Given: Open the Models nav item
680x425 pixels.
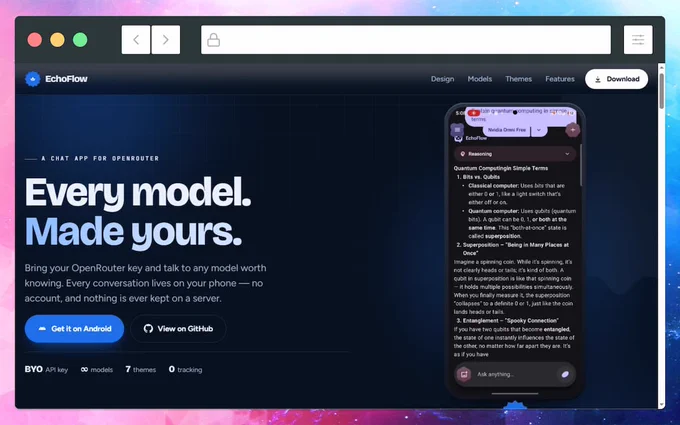Looking at the screenshot, I should click(480, 79).
